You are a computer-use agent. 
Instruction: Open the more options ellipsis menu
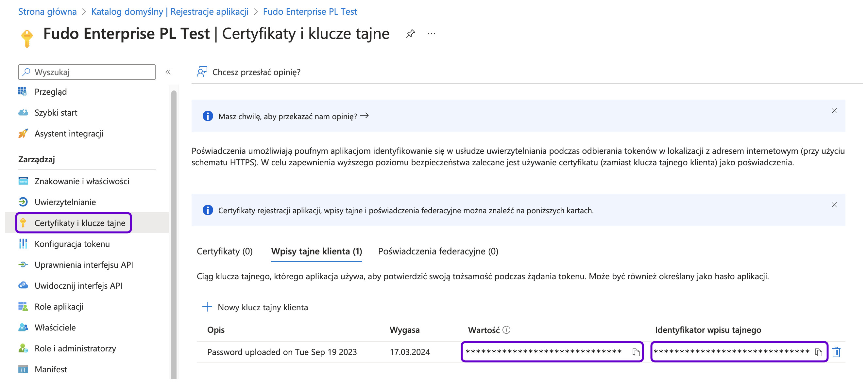pyautogui.click(x=431, y=34)
